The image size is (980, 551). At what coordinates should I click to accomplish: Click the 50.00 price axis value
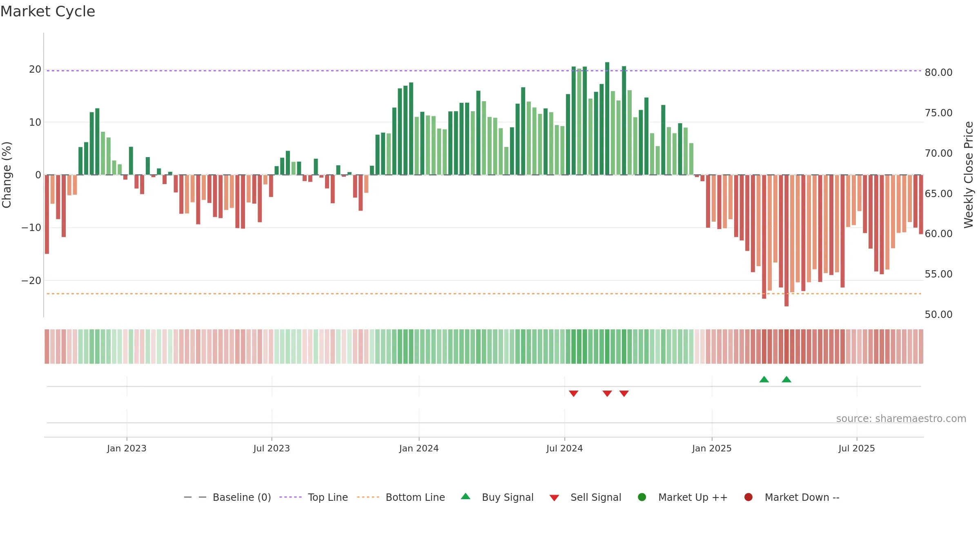click(938, 315)
